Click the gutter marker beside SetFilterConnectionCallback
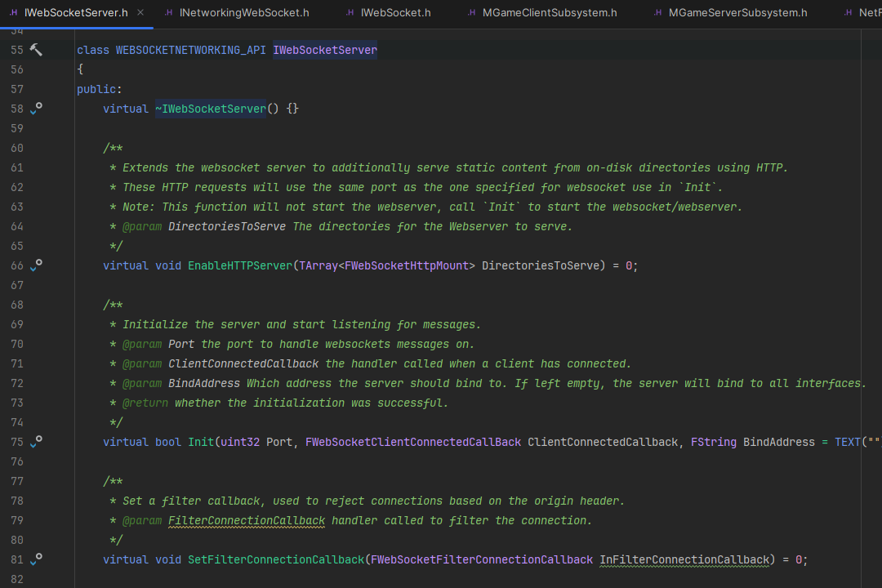This screenshot has height=588, width=882. pyautogui.click(x=34, y=559)
